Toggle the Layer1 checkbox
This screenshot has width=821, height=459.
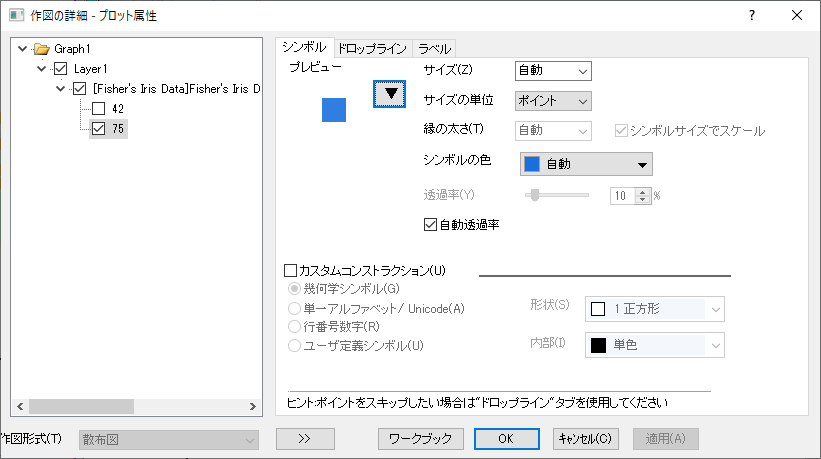[x=61, y=69]
